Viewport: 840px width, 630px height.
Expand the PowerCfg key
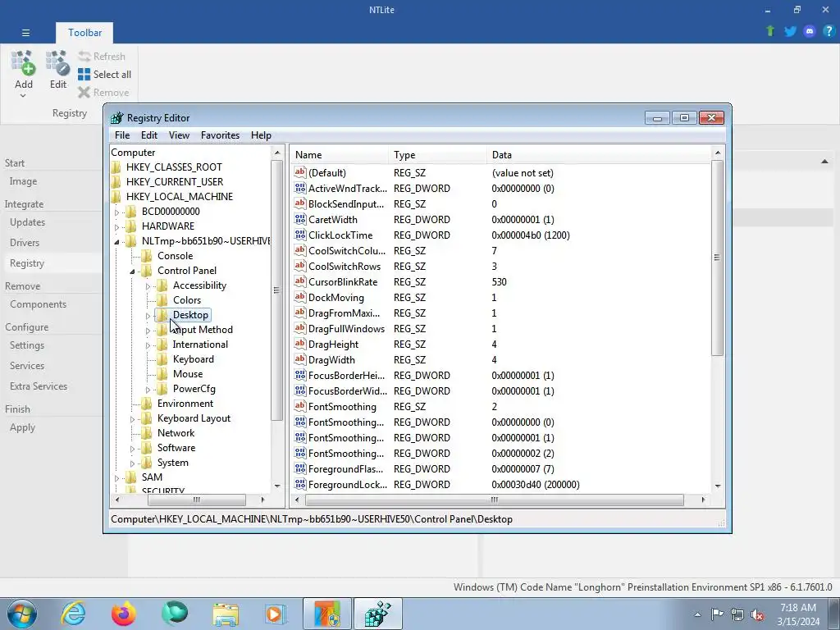(x=148, y=390)
